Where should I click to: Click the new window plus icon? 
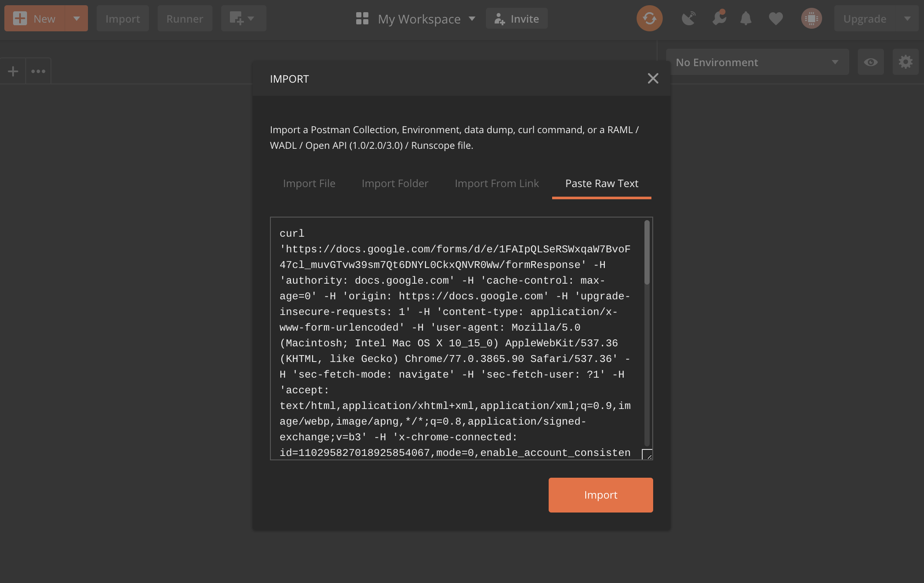tap(236, 18)
